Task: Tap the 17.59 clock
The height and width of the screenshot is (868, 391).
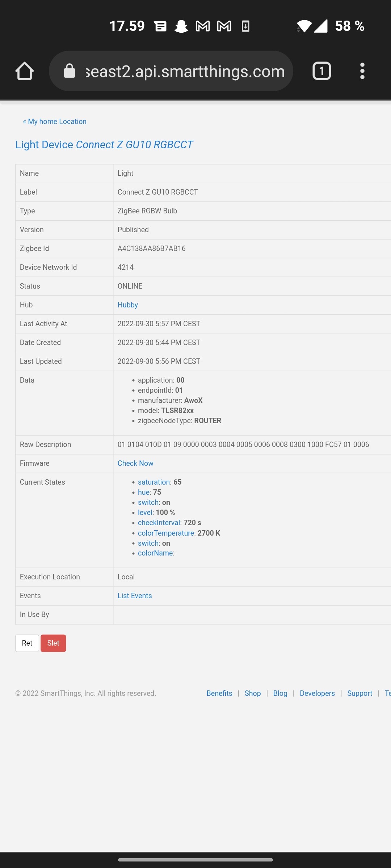Action: 127,26
